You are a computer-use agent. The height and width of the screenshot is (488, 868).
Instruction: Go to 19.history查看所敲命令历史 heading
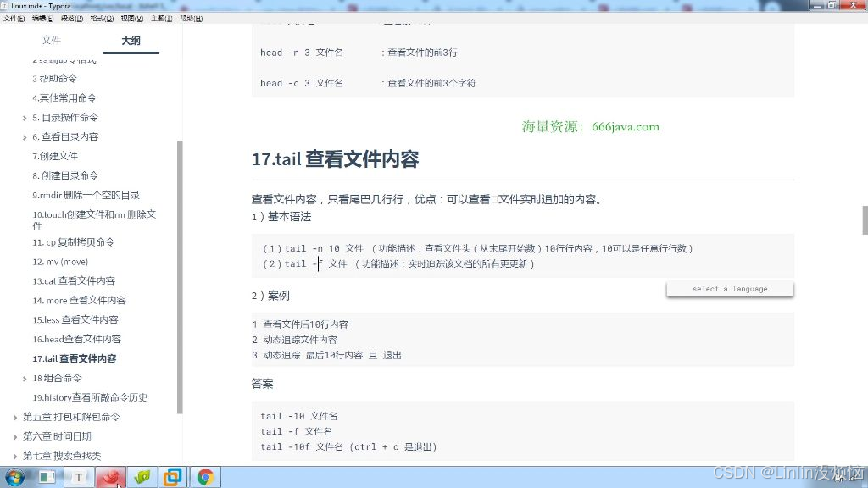click(90, 397)
